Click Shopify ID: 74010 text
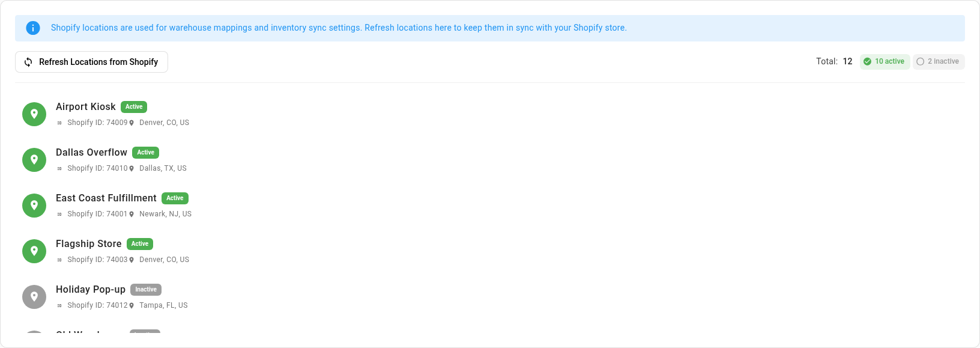Image resolution: width=980 pixels, height=348 pixels. (97, 168)
